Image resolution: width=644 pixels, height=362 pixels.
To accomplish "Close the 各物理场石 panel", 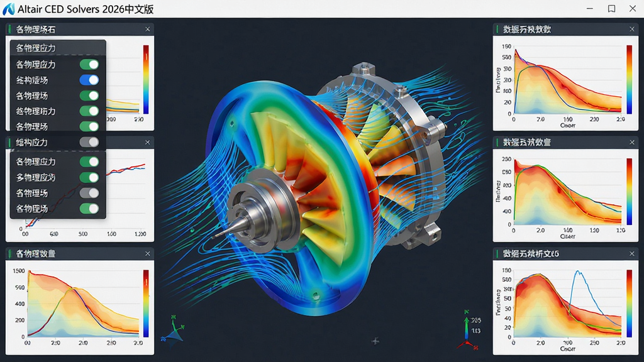I will coord(147,29).
